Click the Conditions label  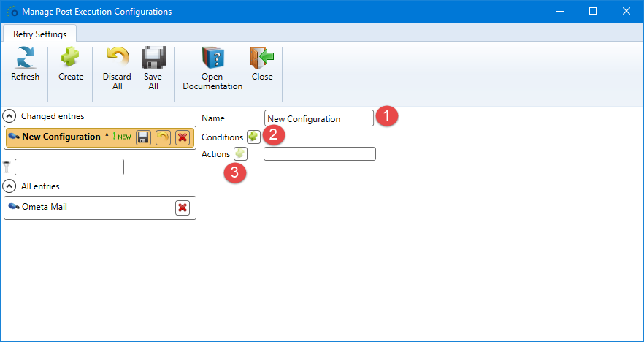click(222, 137)
